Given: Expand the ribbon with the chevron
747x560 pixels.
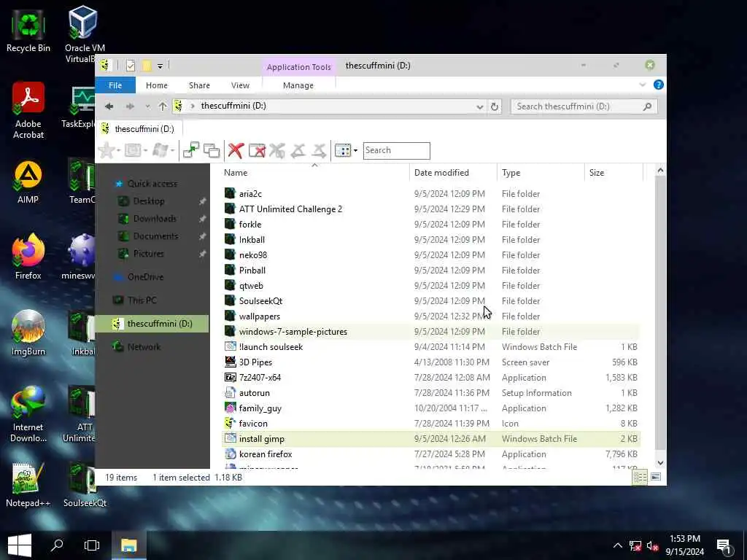Looking at the screenshot, I should click(x=642, y=85).
